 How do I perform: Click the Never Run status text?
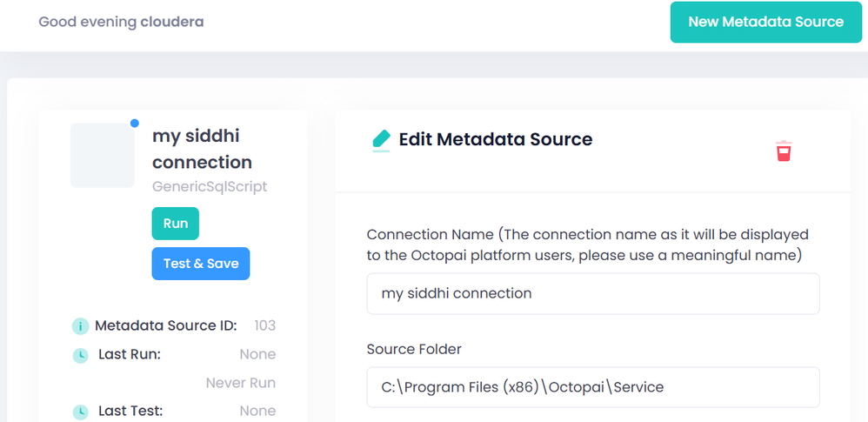point(240,383)
